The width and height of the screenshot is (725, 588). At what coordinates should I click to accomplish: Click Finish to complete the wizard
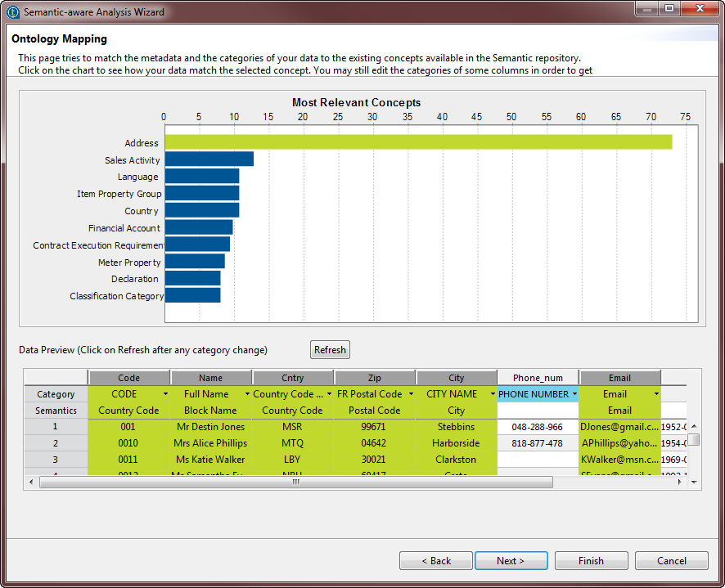coord(591,561)
